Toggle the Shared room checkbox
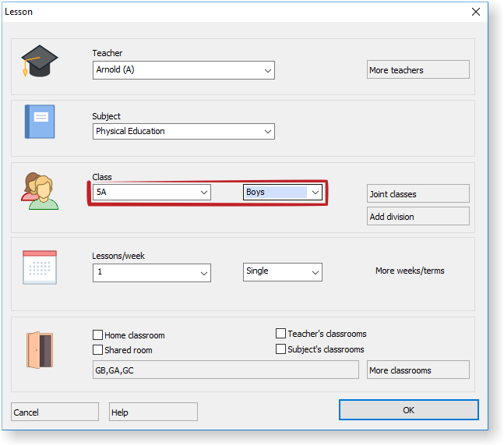This screenshot has height=446, width=504. 98,350
